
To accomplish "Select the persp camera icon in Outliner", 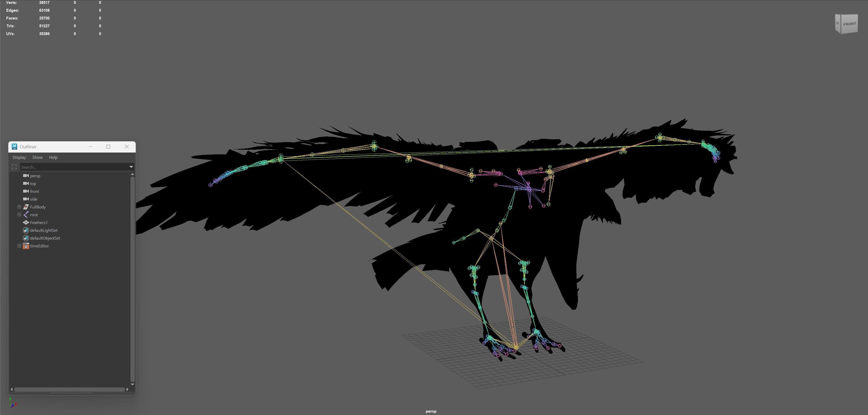I will click(26, 176).
